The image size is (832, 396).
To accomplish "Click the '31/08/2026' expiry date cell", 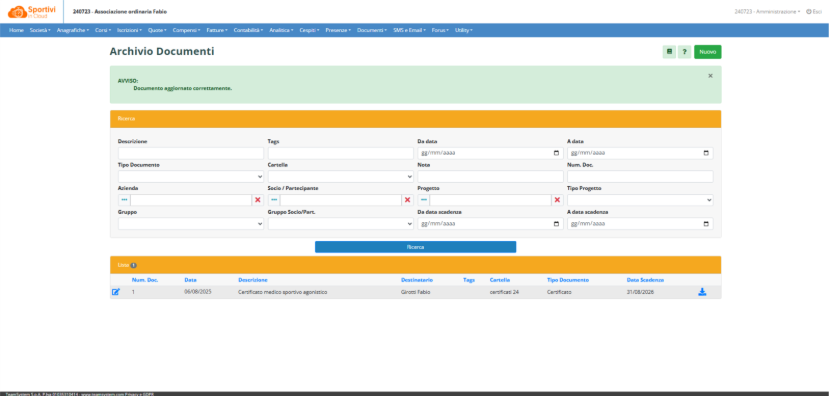I will (x=640, y=292).
